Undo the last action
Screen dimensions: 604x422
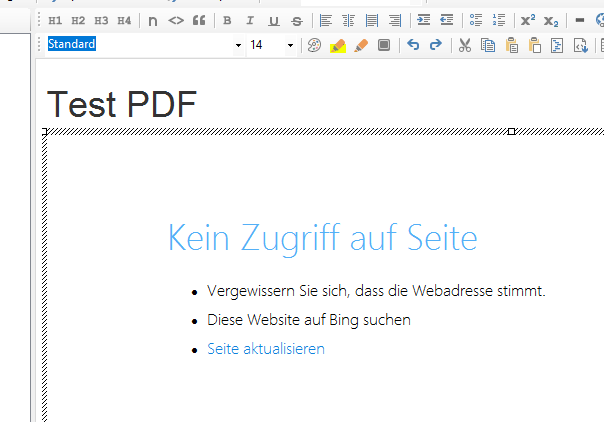point(413,45)
